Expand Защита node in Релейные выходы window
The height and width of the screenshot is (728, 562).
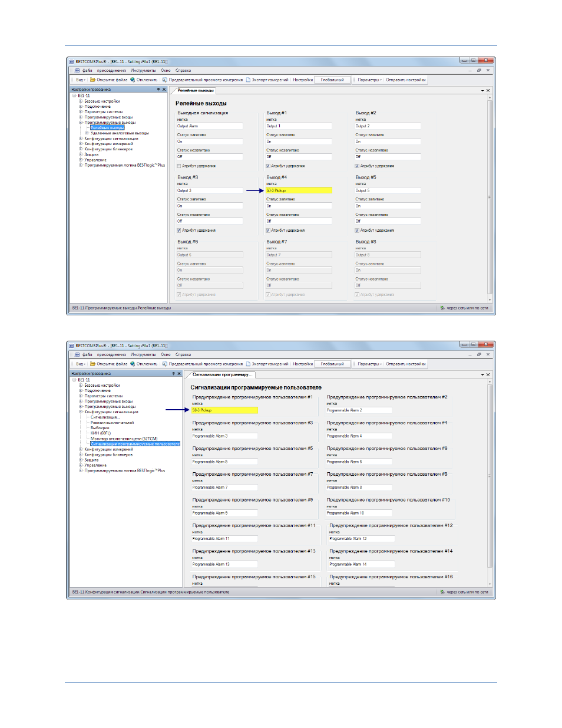[81, 154]
